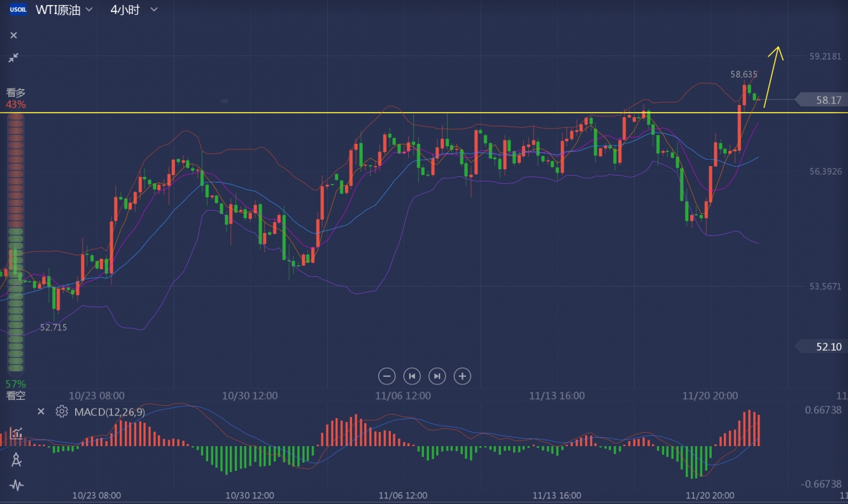This screenshot has height=504, width=848.
Task: Jump to the earliest chart data
Action: [412, 376]
